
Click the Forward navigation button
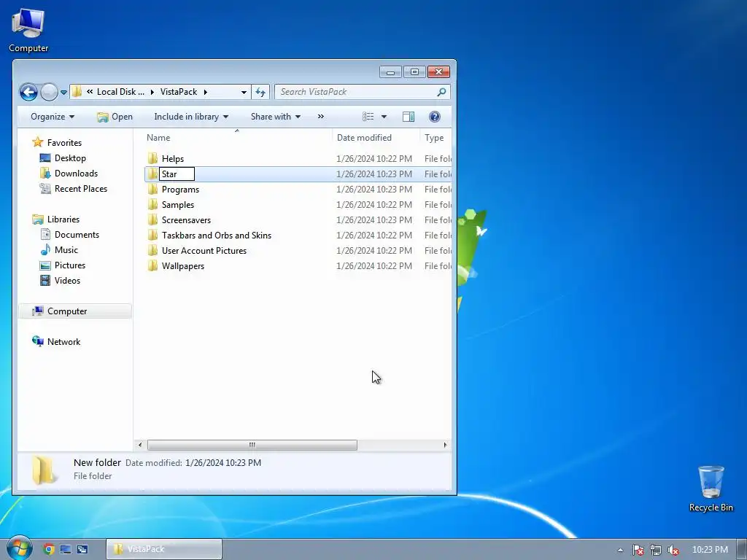49,92
